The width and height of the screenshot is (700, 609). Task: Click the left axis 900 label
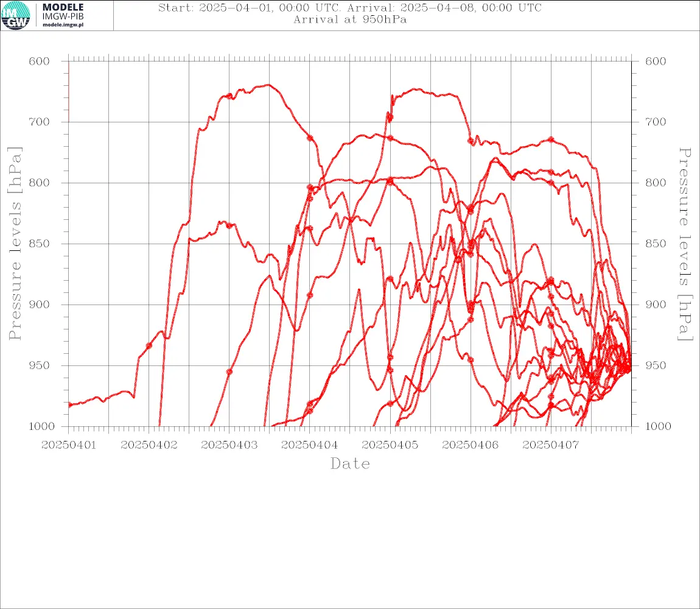click(x=39, y=304)
